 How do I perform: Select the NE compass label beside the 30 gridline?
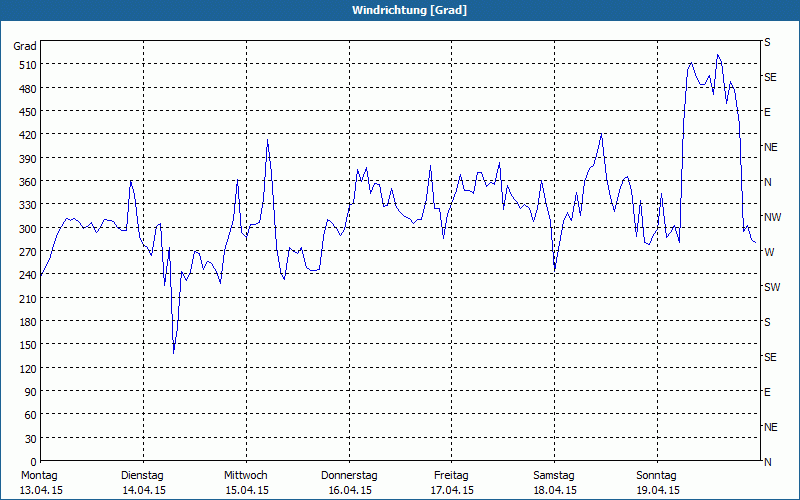click(x=771, y=427)
